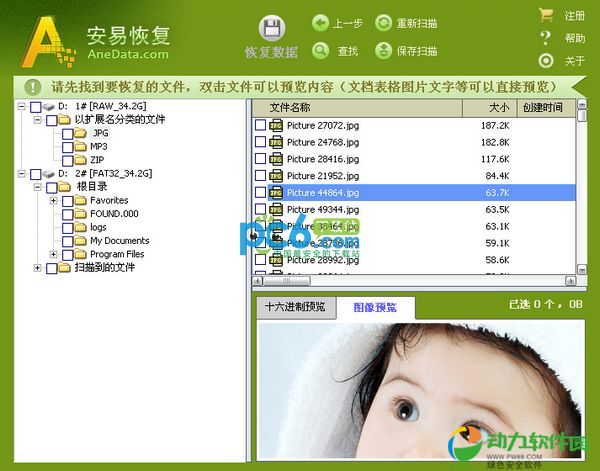Open 帮助 via the question mark icon
Image resolution: width=600 pixels, height=471 pixels.
(x=546, y=38)
